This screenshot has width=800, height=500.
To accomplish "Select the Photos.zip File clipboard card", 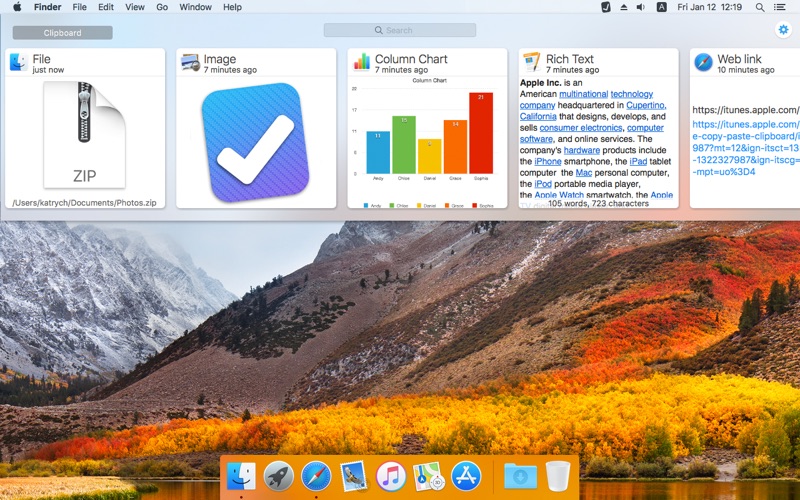I will coord(85,128).
